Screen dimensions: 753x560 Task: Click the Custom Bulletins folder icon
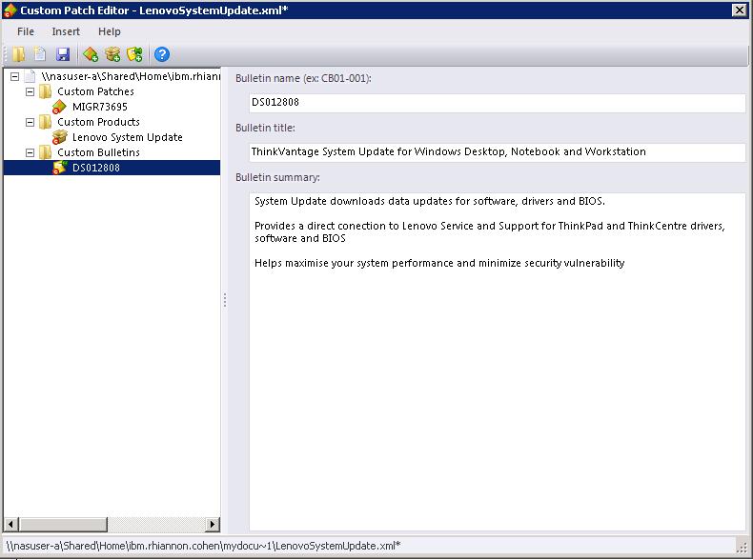[x=45, y=152]
